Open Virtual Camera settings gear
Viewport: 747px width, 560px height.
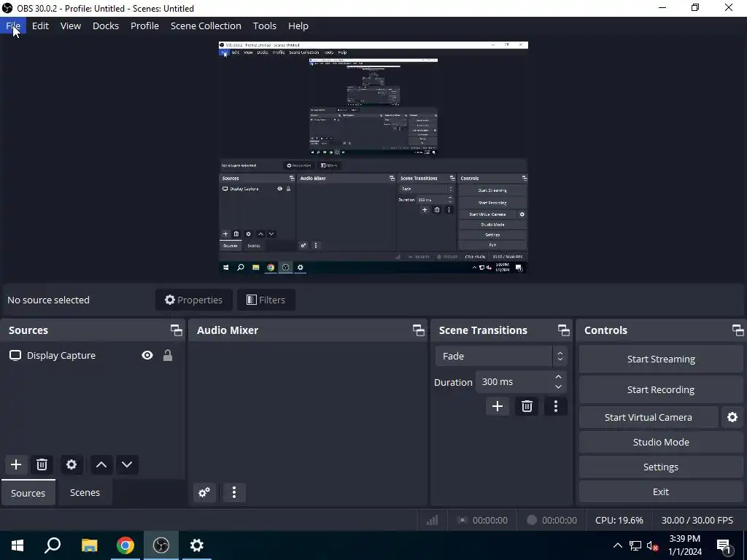(x=732, y=417)
